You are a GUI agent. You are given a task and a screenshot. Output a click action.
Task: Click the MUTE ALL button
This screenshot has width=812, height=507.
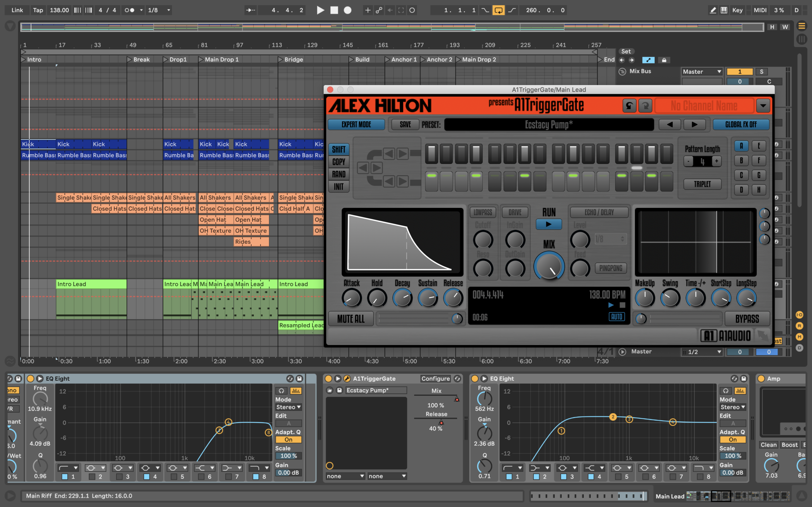point(350,318)
